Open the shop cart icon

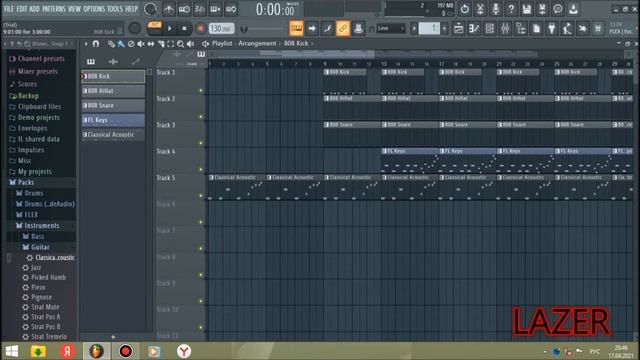point(598,28)
